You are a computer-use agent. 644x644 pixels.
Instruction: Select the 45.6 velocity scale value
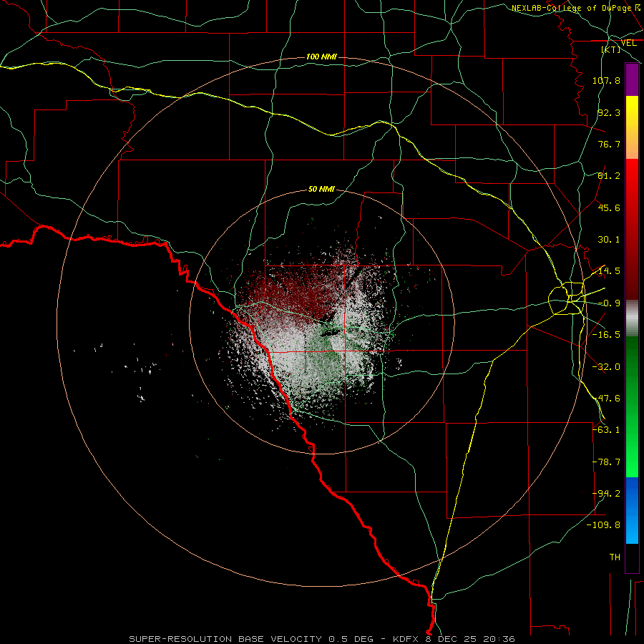[609, 208]
